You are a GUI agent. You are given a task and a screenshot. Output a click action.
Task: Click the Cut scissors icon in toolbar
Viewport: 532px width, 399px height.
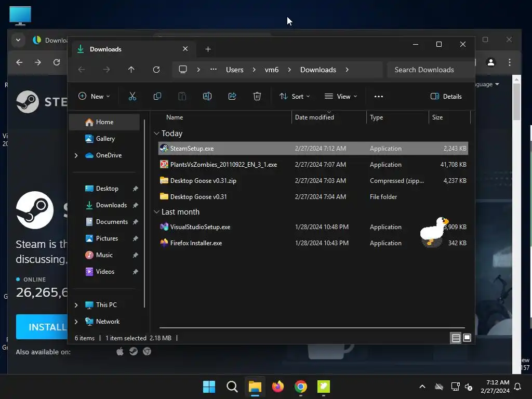click(132, 96)
